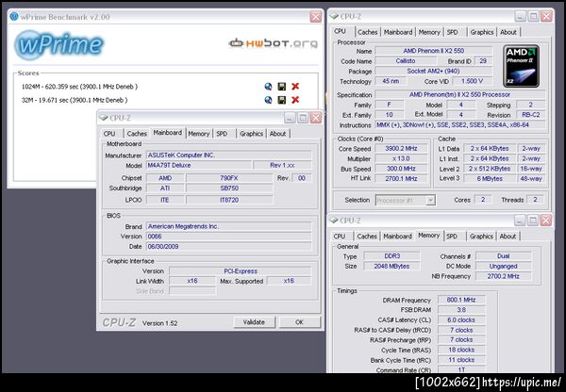Open SPD tab in processor window
Screen dimensions: 566x392
click(452, 32)
